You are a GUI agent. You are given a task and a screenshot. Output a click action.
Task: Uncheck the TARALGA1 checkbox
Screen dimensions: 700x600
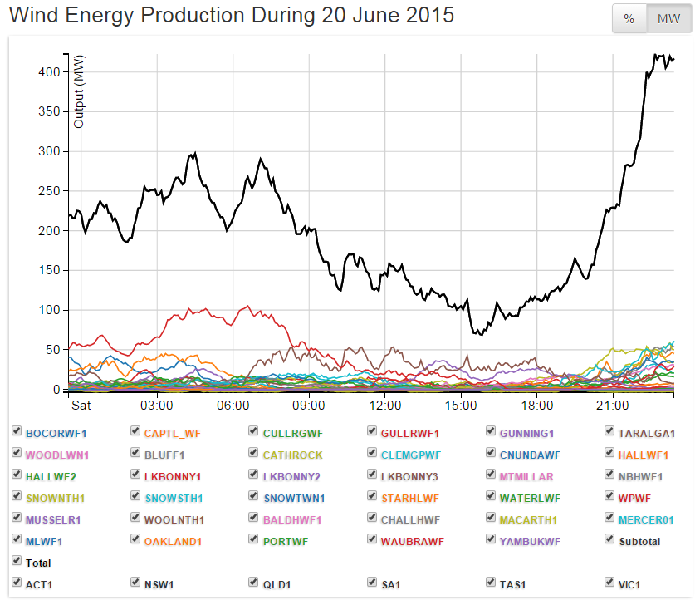click(x=610, y=431)
